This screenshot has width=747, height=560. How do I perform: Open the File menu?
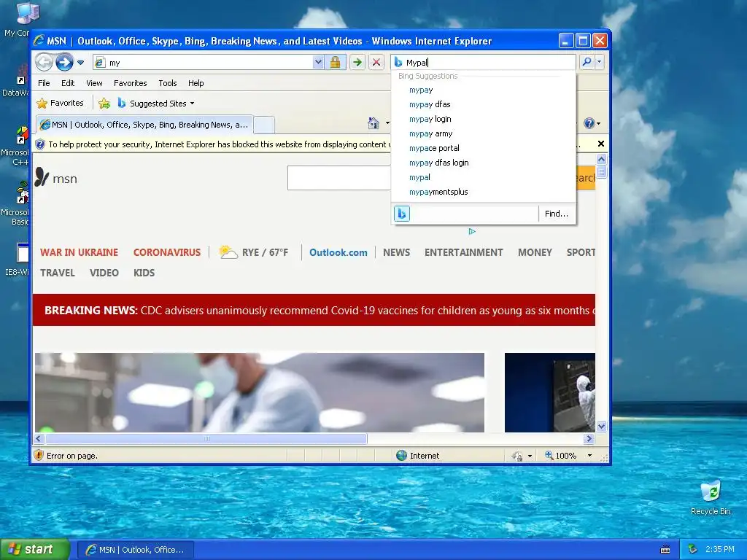pyautogui.click(x=44, y=83)
